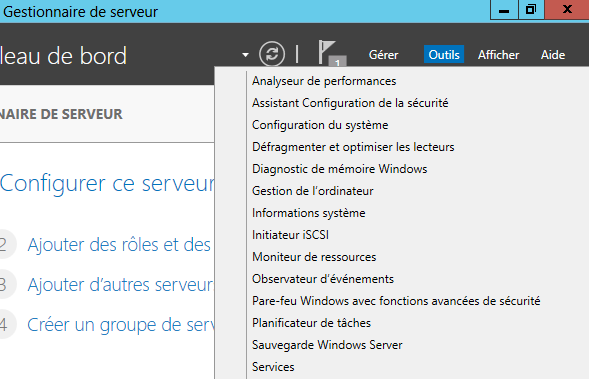Viewport: 589px width, 379px height.
Task: Open the Afficher menu
Action: pos(498,55)
